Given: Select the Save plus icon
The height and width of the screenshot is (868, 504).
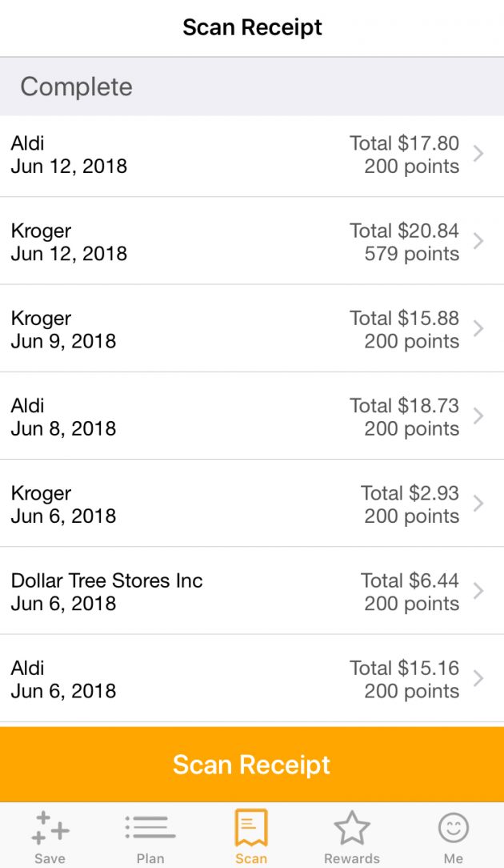Looking at the screenshot, I should pyautogui.click(x=50, y=826).
